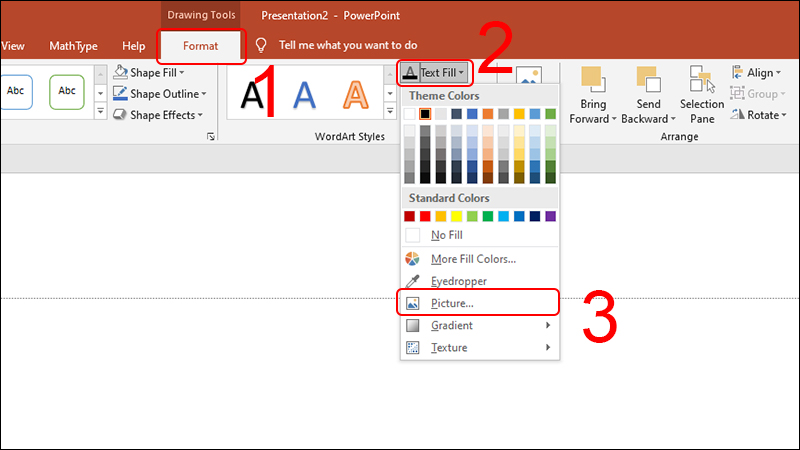Pick the green theme color swatch
Screen dimensions: 800x450
point(551,114)
